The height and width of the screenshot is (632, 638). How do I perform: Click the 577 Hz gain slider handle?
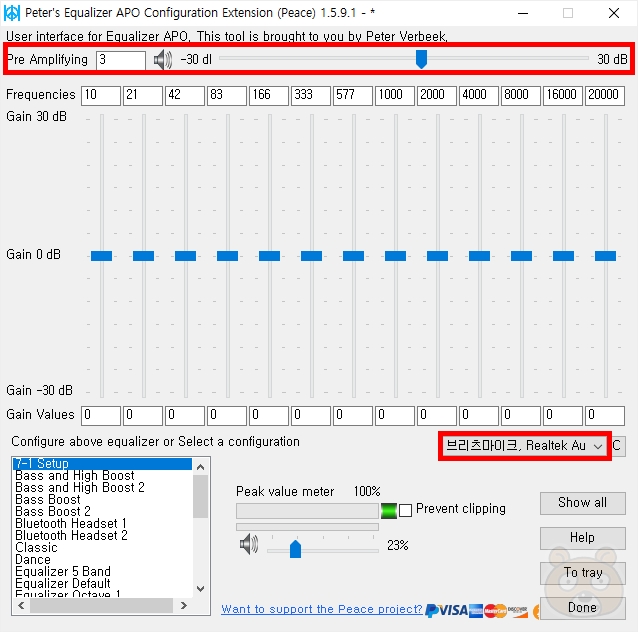click(353, 256)
